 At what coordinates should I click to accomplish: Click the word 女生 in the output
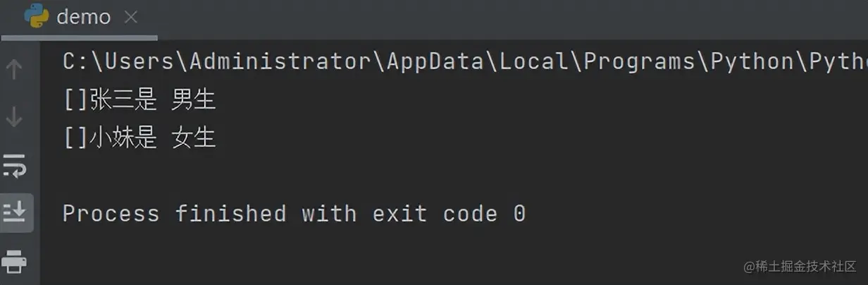[x=194, y=138]
